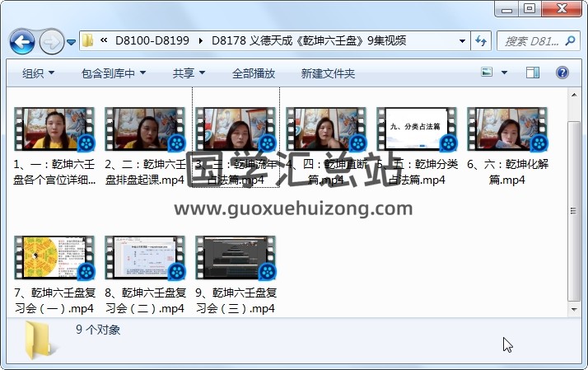The height and width of the screenshot is (370, 588).
Task: Click the scrollbar down arrow
Action: 574,310
